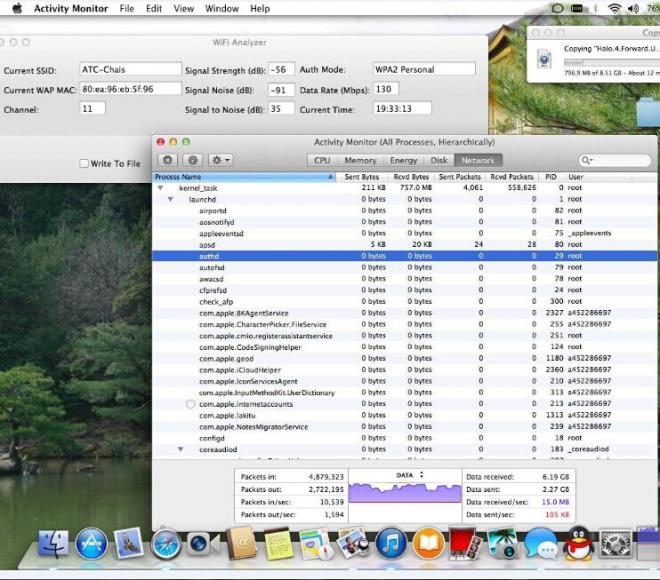Click the volume icon in menu bar
Image resolution: width=660 pixels, height=580 pixels.
click(x=633, y=8)
